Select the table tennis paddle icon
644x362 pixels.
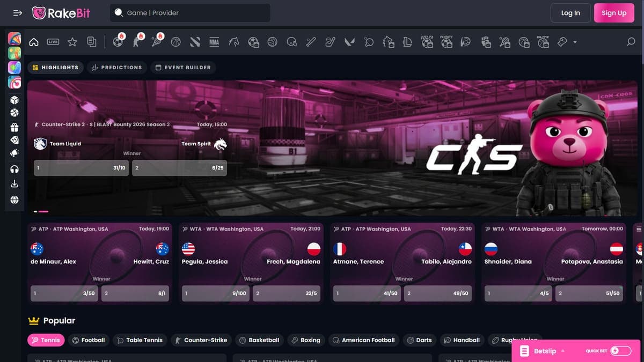coord(369,42)
